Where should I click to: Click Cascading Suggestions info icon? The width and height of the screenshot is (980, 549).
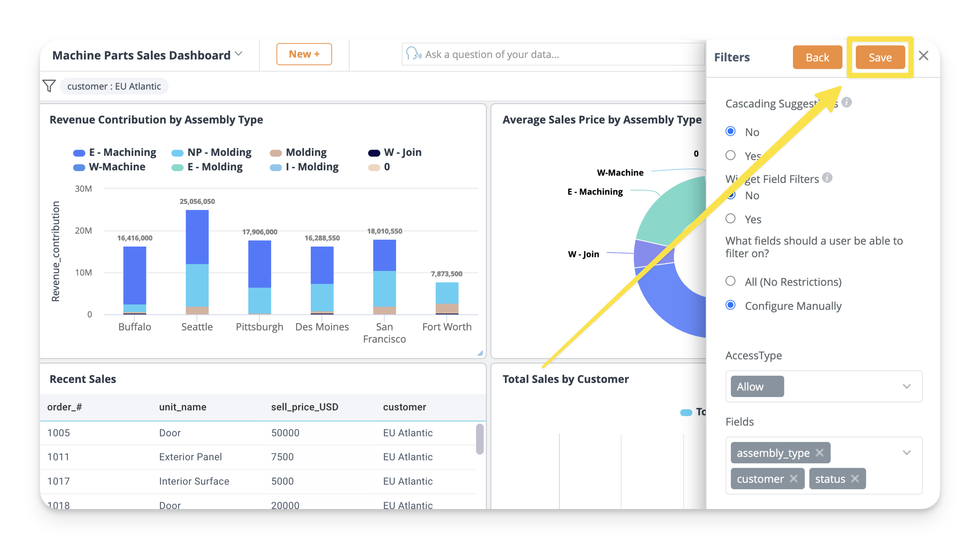(846, 102)
